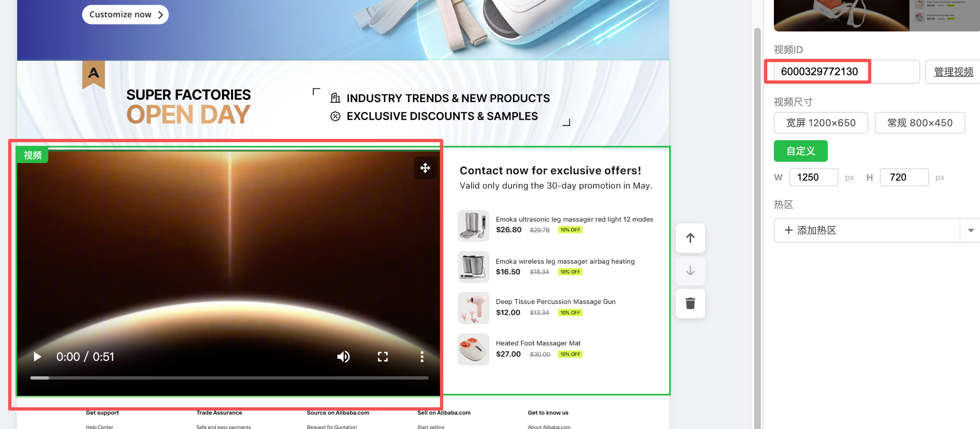
Task: Select the 宽屏 1200×650 video size
Action: pyautogui.click(x=821, y=123)
